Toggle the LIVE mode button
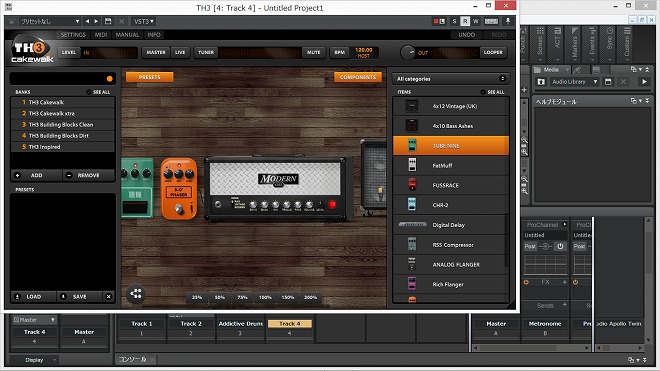The image size is (660, 371). click(x=180, y=52)
